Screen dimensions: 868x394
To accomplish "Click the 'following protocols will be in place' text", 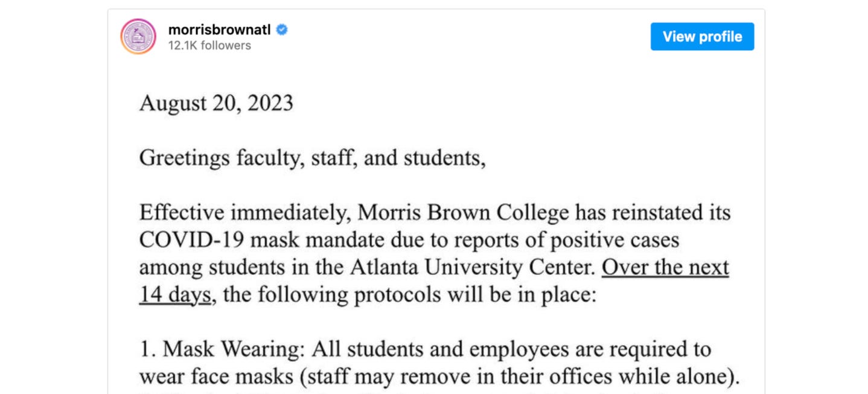I will [x=426, y=295].
